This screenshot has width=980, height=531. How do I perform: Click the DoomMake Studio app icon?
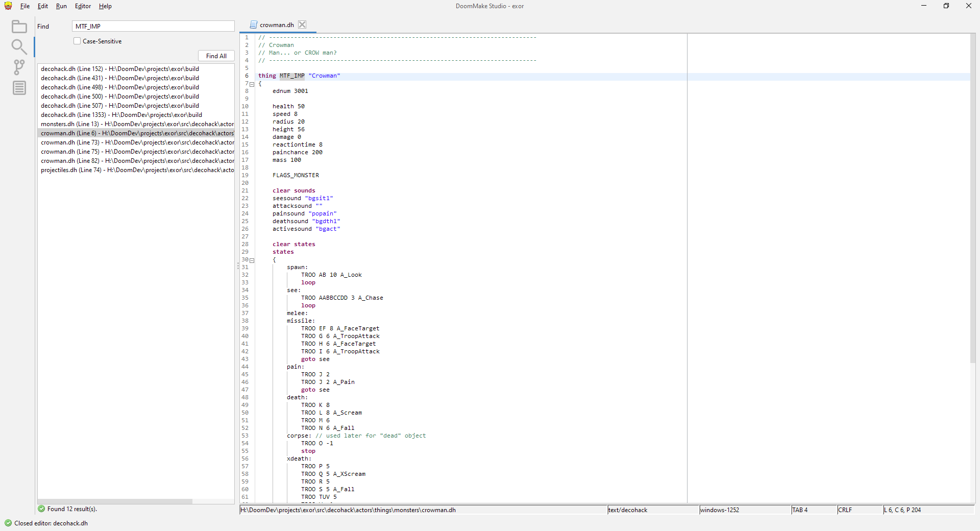(8, 6)
